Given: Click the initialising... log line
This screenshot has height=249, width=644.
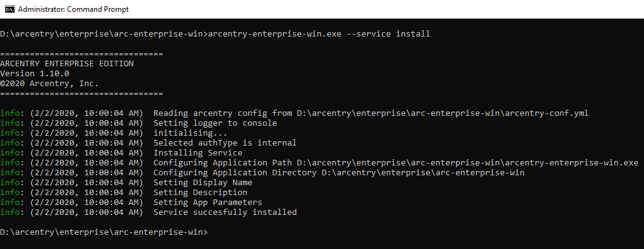Looking at the screenshot, I should click(190, 133).
